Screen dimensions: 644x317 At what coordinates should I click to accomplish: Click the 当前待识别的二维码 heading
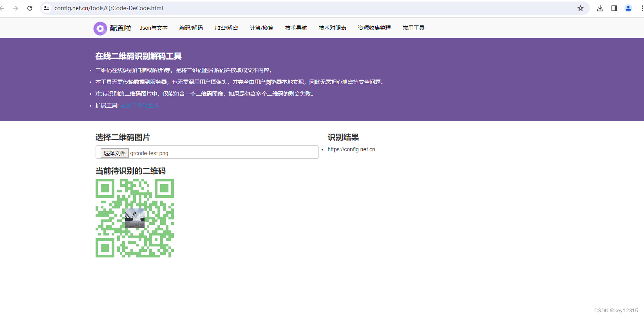click(x=130, y=171)
